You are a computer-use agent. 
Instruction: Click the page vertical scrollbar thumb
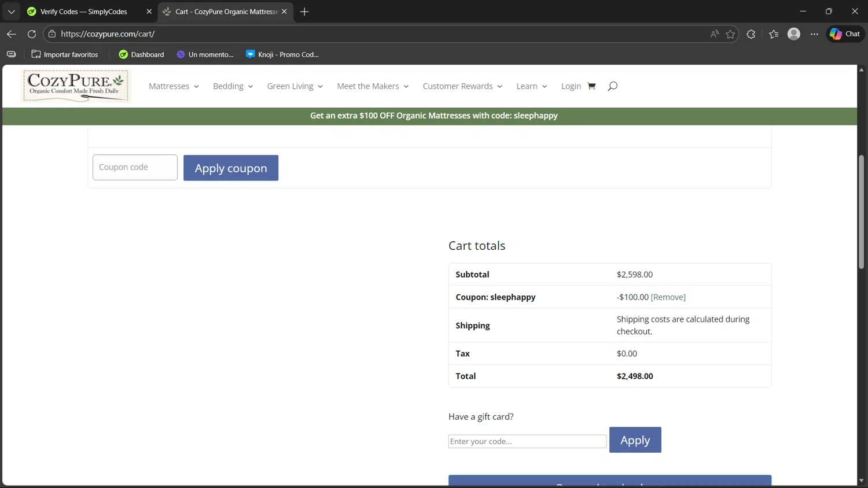pos(861,212)
